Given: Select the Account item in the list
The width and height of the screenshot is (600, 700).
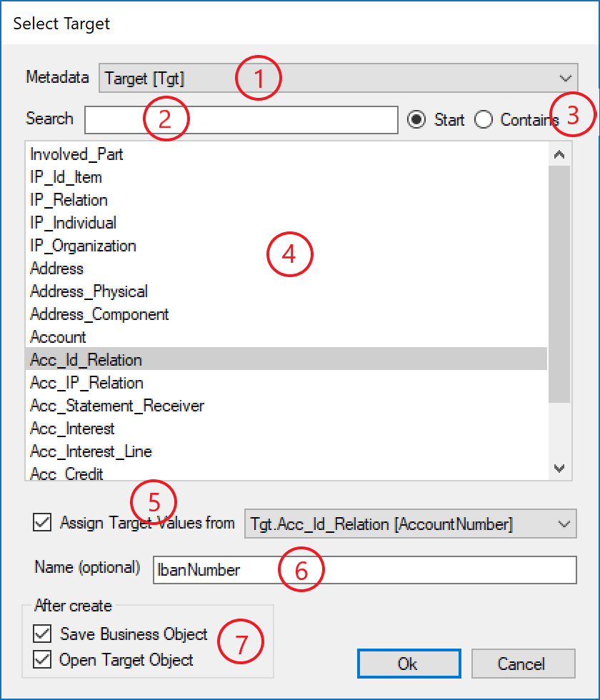Looking at the screenshot, I should [x=58, y=336].
